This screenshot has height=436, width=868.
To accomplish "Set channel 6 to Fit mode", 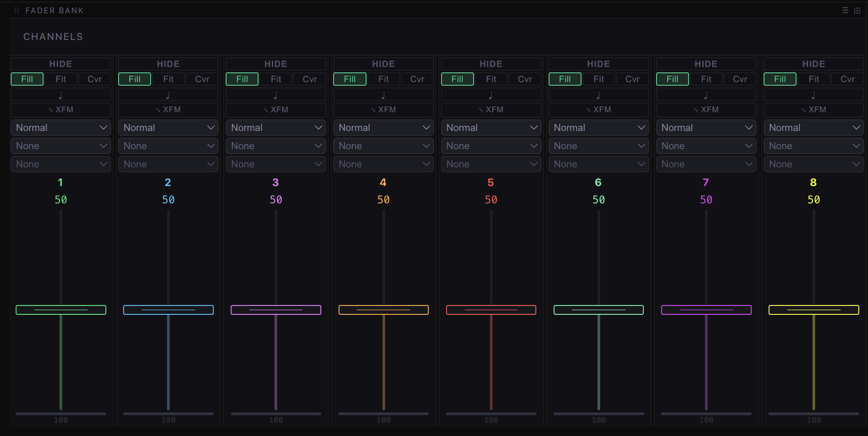I will coord(598,79).
